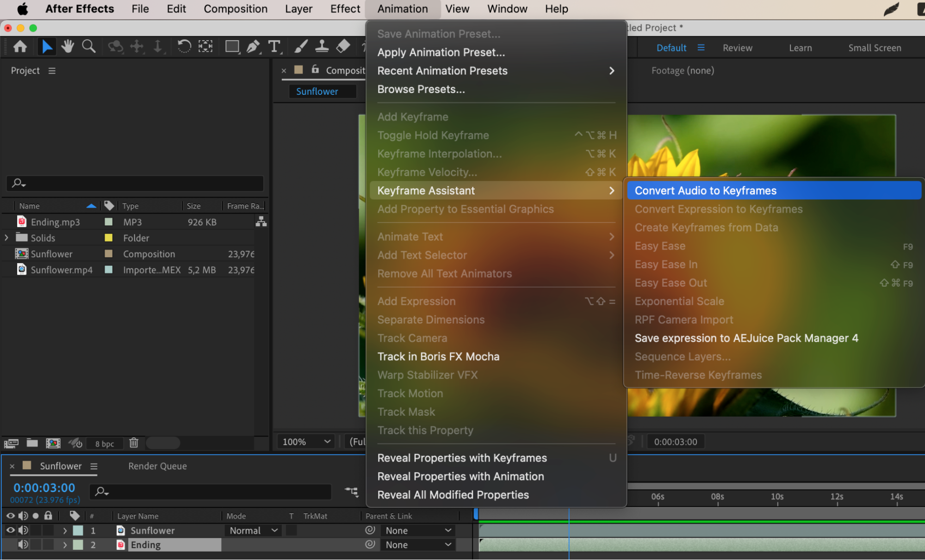Click Ending layer parent pick whip

coord(370,545)
